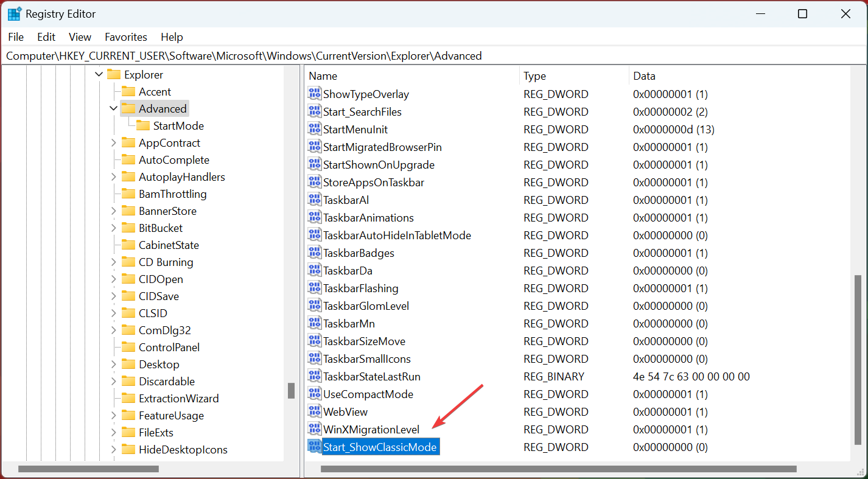
Task: Click the DWORD icon beside WinXMigrationLevel
Action: (314, 429)
